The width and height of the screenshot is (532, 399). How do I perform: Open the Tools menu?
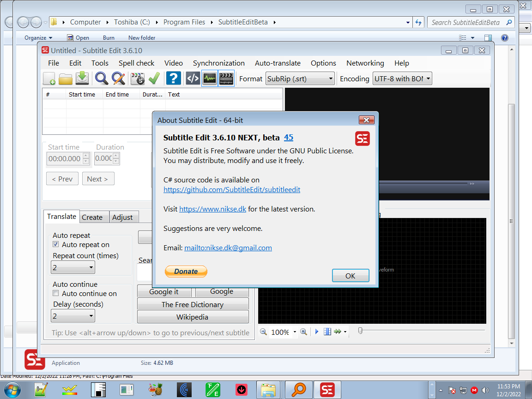100,63
